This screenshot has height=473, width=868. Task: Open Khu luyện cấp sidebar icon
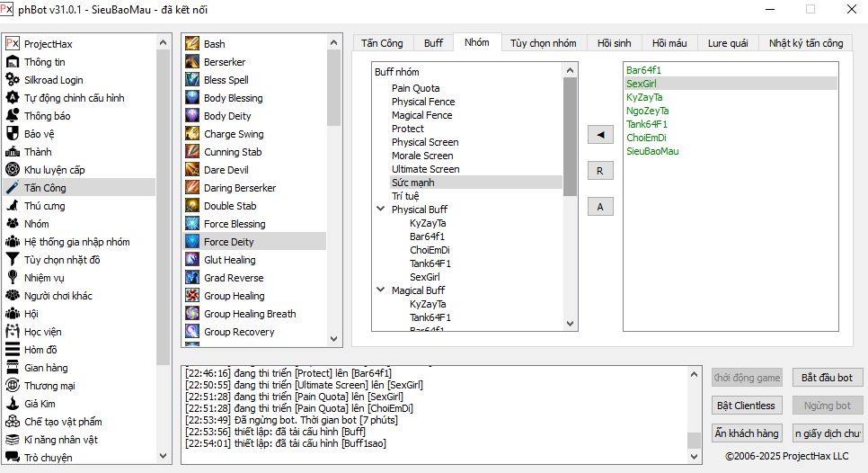point(13,170)
